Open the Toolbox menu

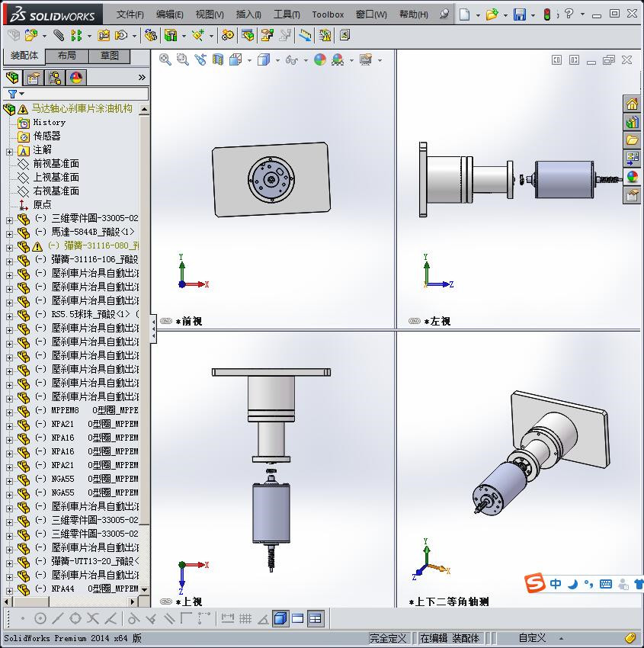click(328, 14)
